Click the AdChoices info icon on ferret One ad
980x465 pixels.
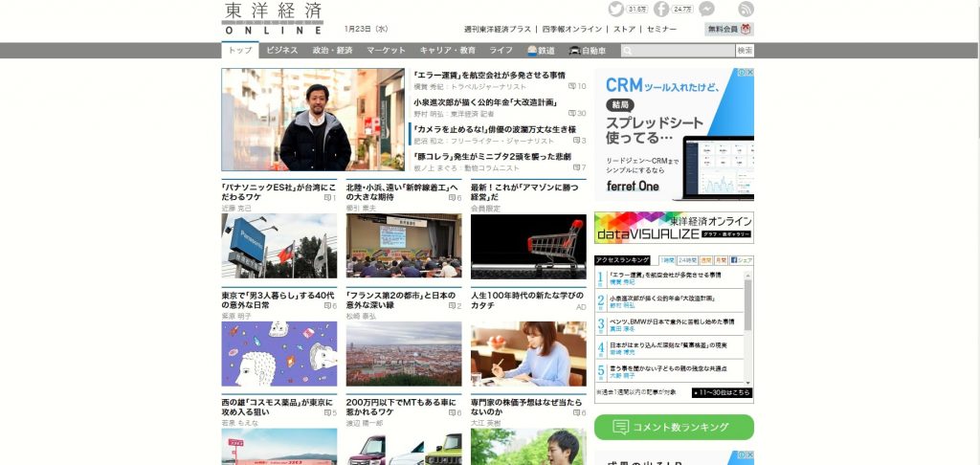(x=742, y=73)
